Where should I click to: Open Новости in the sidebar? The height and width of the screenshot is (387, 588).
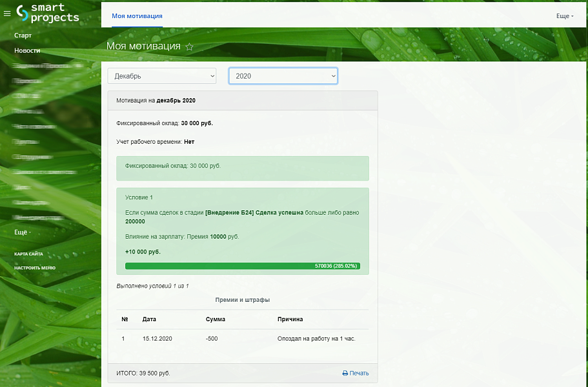point(27,50)
